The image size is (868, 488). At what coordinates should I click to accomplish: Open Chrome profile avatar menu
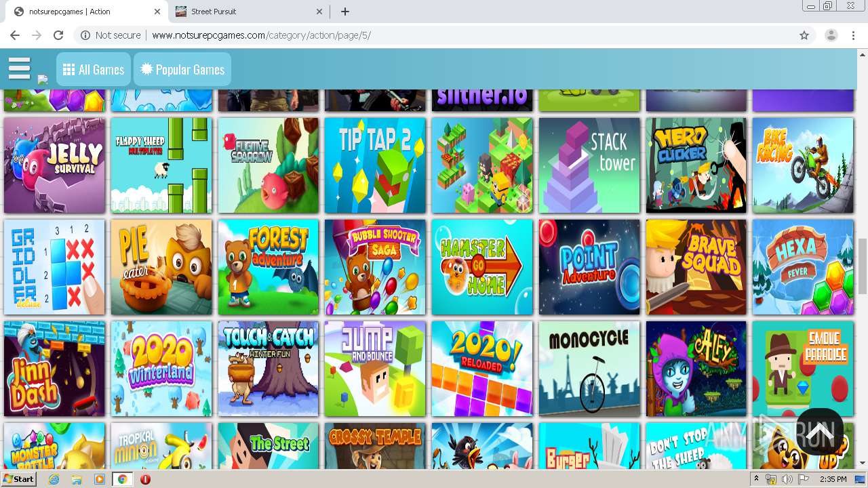click(831, 35)
